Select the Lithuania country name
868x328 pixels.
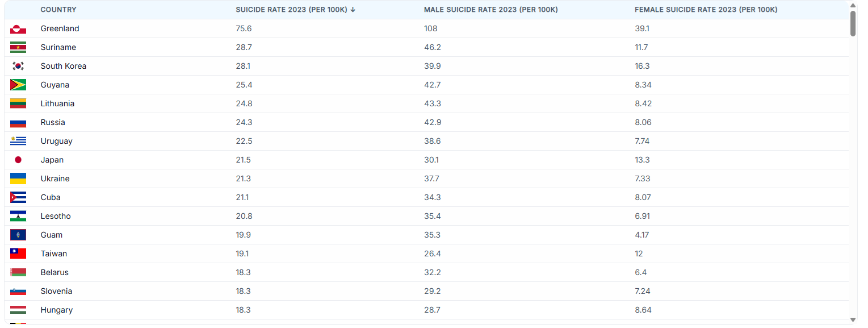[x=57, y=103]
